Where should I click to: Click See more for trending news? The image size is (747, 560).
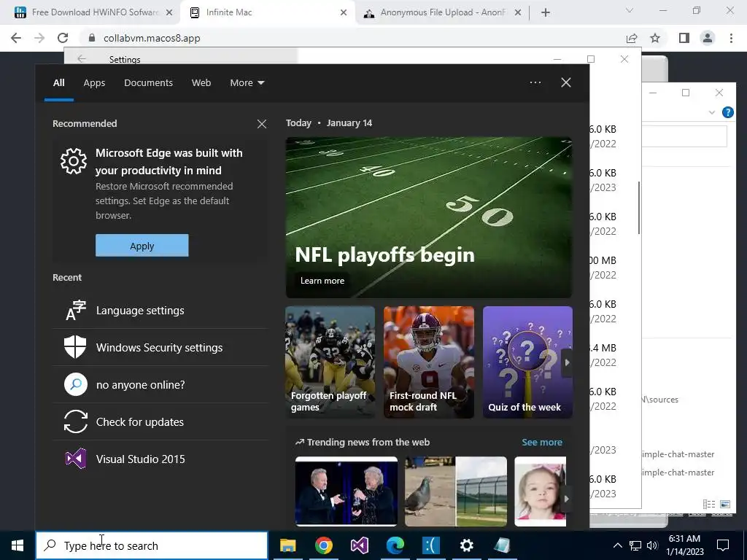tap(542, 443)
